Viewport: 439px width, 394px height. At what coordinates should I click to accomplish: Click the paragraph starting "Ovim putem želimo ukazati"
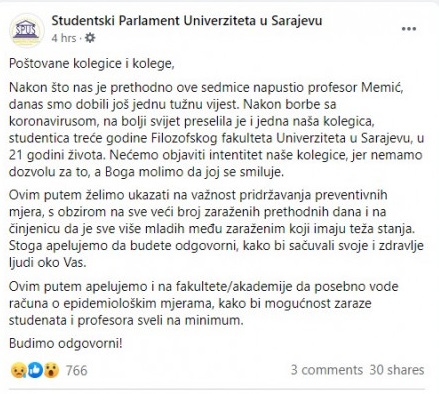216,229
